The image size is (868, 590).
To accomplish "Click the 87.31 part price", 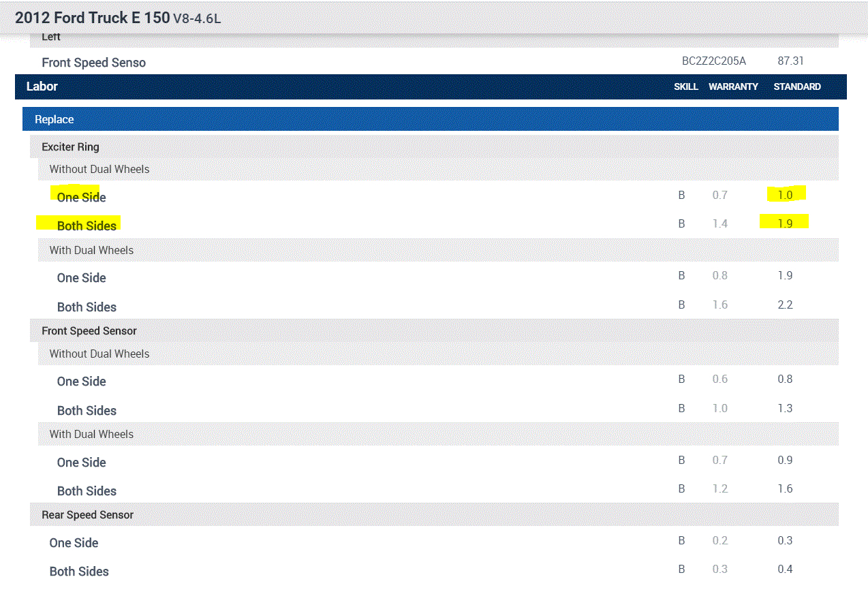I will pyautogui.click(x=790, y=61).
